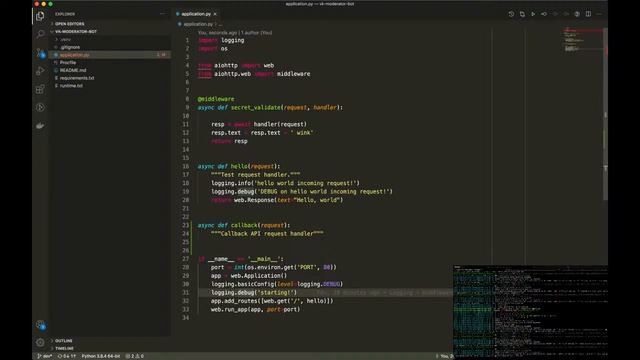Open the Extensions view in activity bar
Viewport: 640px width, 360px height.
point(40,89)
